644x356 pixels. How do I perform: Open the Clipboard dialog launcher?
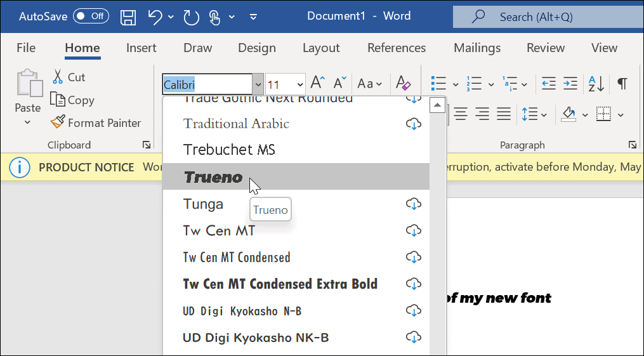(x=146, y=145)
